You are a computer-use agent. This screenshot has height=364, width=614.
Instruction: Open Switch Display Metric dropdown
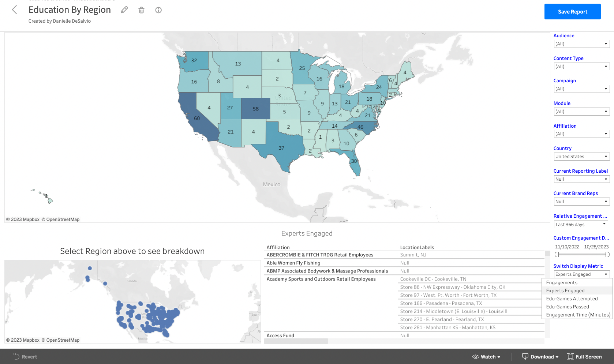[x=581, y=274]
